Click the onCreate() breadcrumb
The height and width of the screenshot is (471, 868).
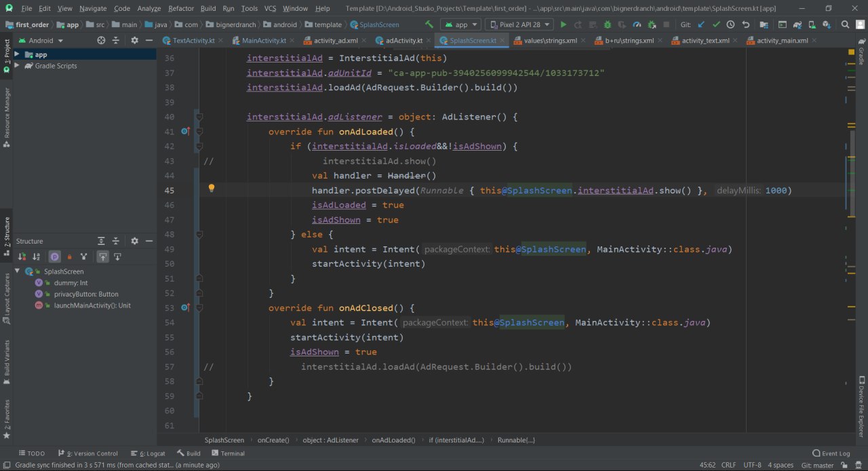(x=273, y=440)
